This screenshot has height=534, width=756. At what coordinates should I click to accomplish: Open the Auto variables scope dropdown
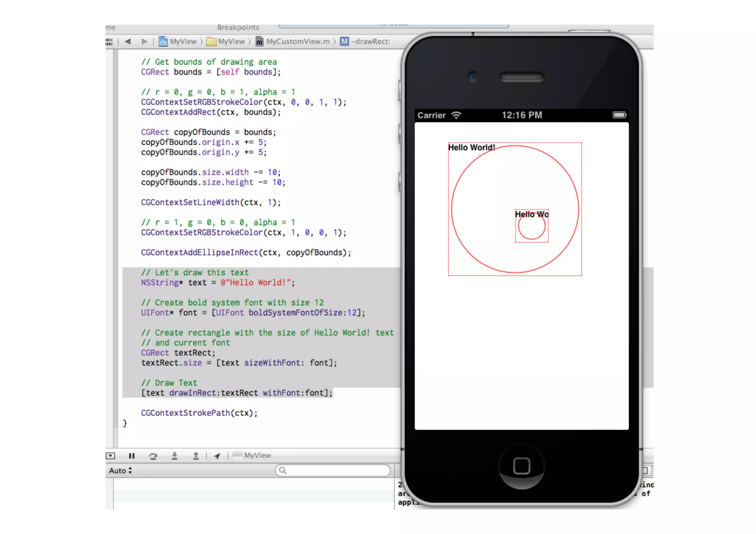120,471
